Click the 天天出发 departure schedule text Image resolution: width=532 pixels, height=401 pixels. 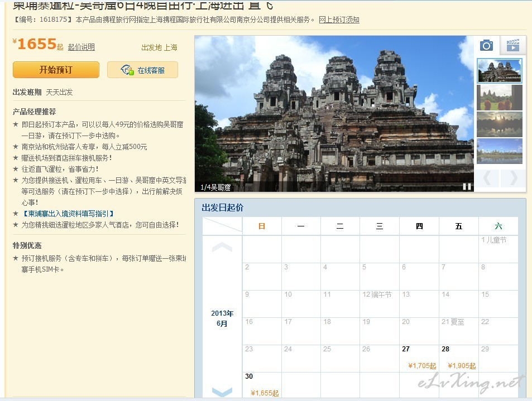tap(59, 92)
